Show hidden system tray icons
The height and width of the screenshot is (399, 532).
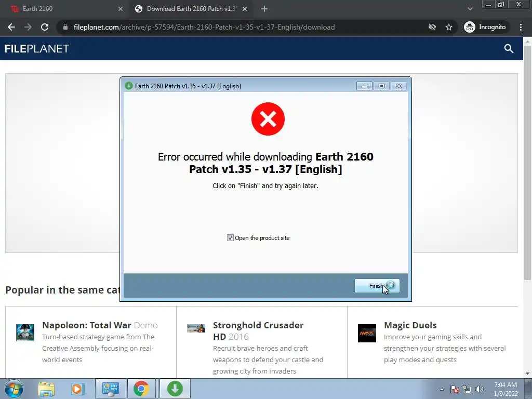[x=442, y=389]
